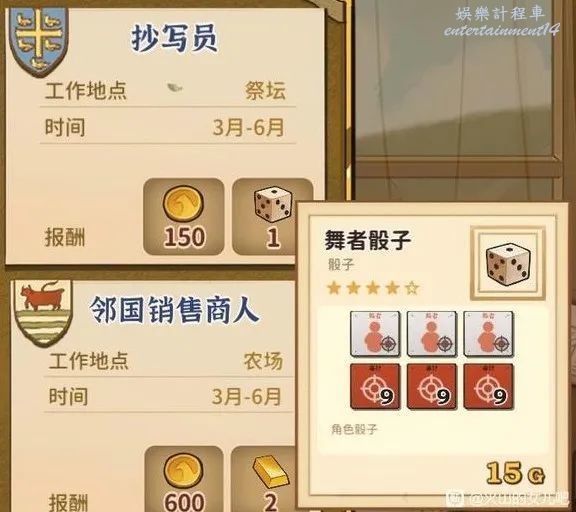Click the 农场 work location value
The width and height of the screenshot is (576, 512).
tap(263, 361)
